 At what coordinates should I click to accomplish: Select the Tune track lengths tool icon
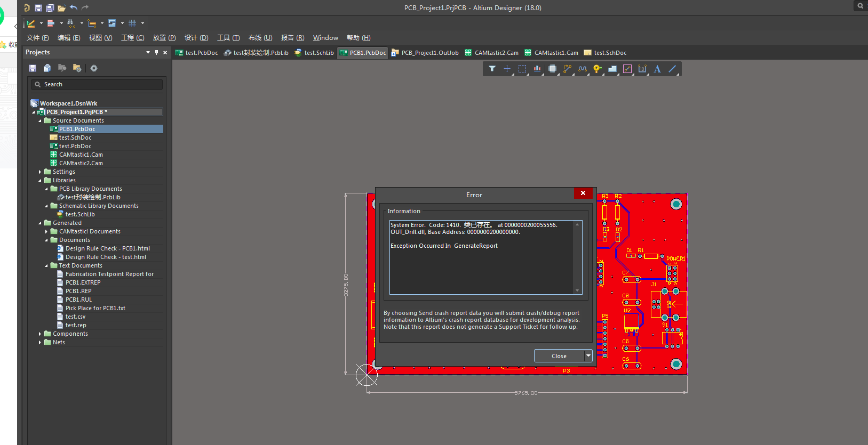point(582,69)
